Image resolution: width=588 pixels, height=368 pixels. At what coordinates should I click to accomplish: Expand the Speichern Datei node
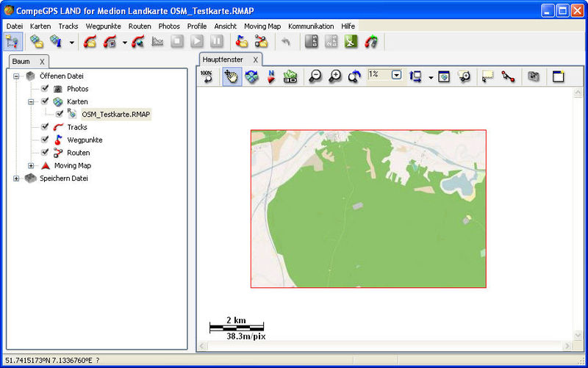16,178
